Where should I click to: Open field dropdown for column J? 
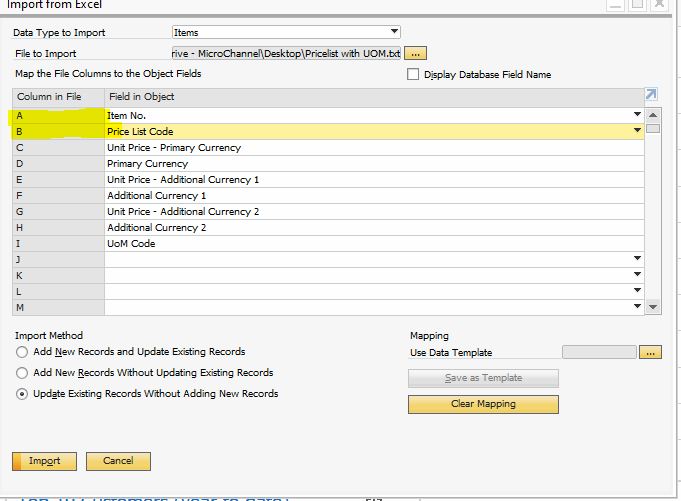coord(637,259)
